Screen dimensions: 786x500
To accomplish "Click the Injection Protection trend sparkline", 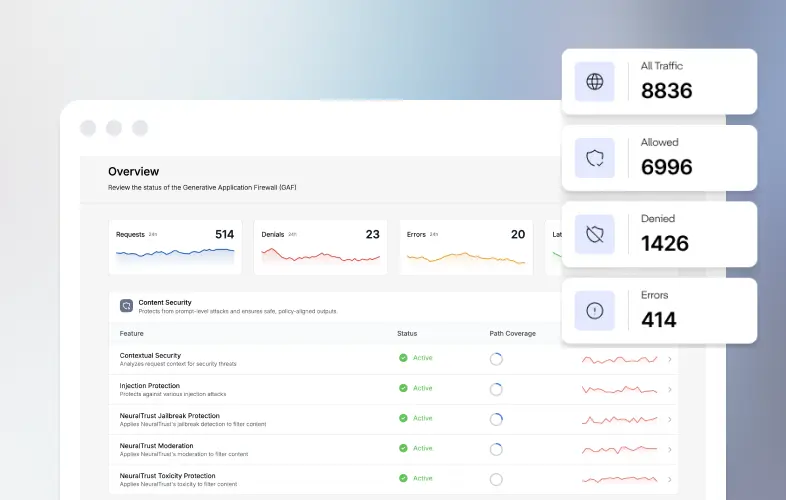I will point(620,389).
